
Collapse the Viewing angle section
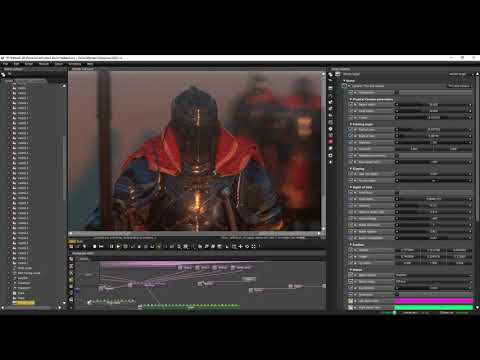click(351, 124)
